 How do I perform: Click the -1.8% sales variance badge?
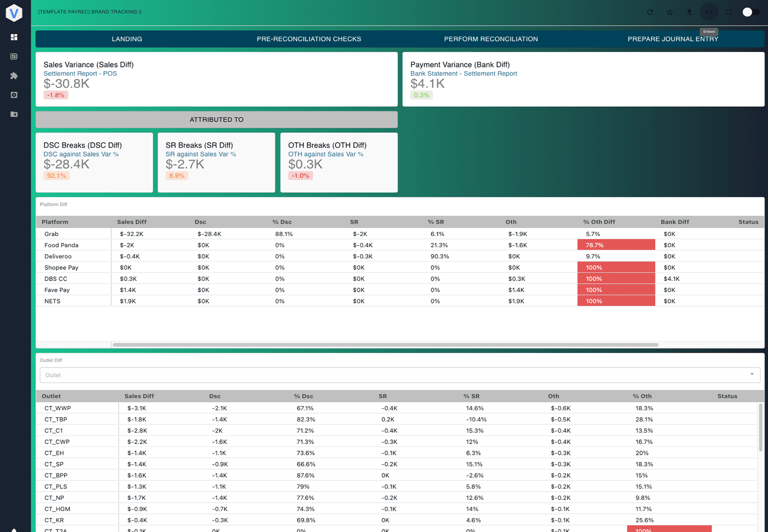coord(56,95)
